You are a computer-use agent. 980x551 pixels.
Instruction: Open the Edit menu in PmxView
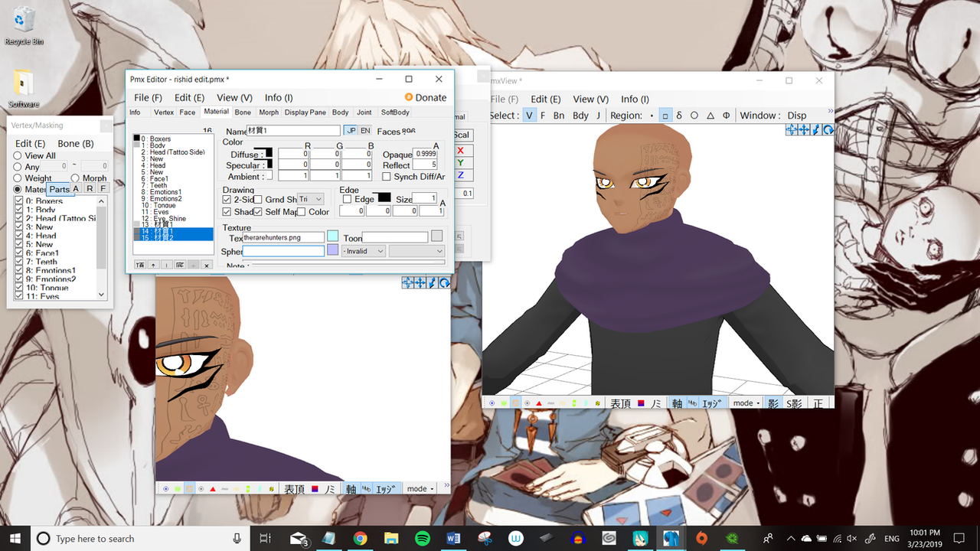click(x=547, y=99)
